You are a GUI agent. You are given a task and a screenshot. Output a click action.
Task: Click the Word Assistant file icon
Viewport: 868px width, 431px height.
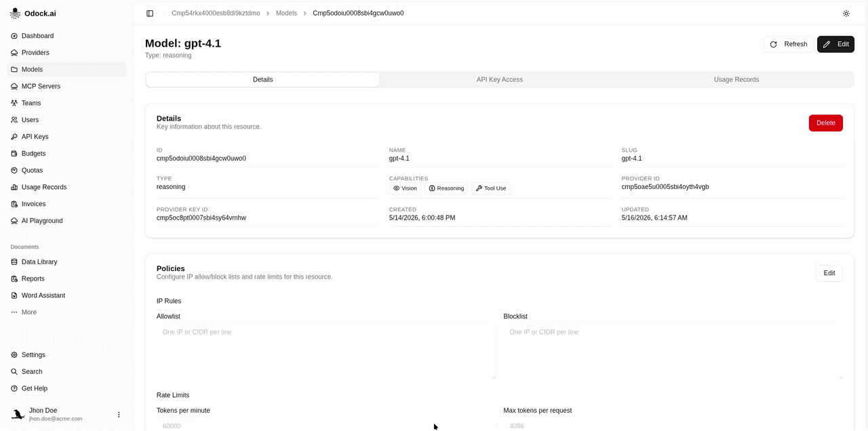click(x=14, y=295)
